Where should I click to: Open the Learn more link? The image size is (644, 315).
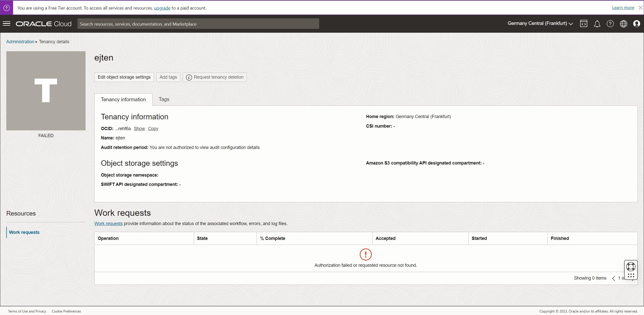click(623, 8)
